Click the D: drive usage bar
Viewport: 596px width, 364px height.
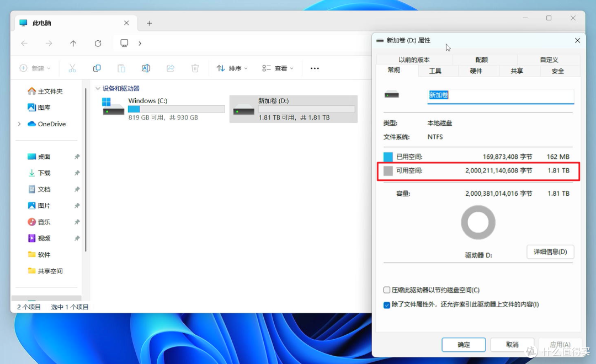coord(307,109)
